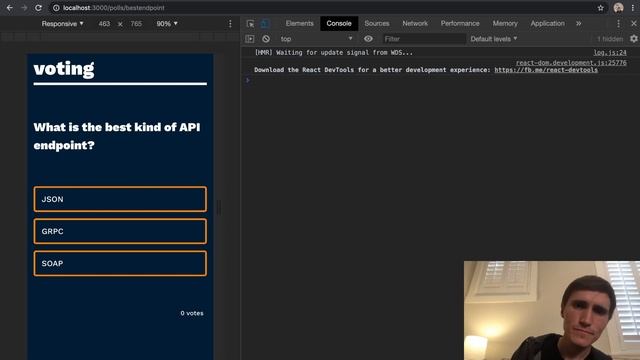This screenshot has width=640, height=360.
Task: Click the voting page heading
Action: 64,69
